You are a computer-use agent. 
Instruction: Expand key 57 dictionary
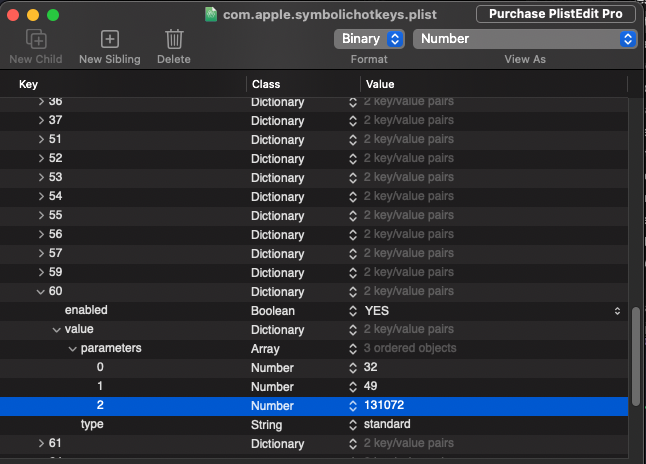coord(41,253)
